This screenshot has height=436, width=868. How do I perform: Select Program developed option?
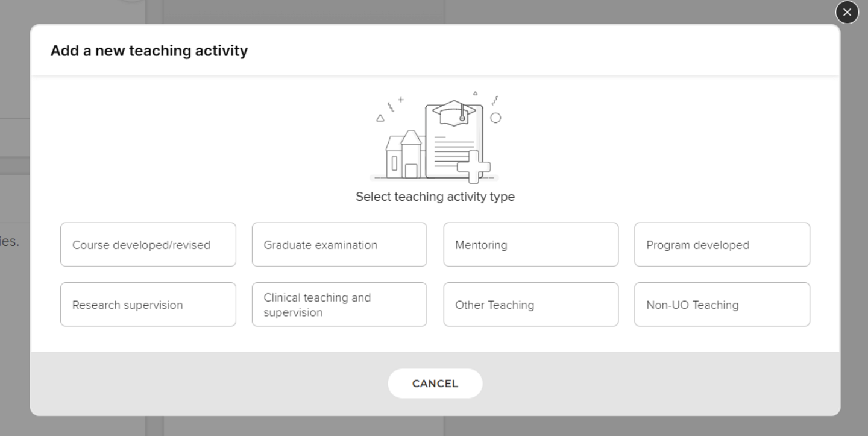(722, 244)
